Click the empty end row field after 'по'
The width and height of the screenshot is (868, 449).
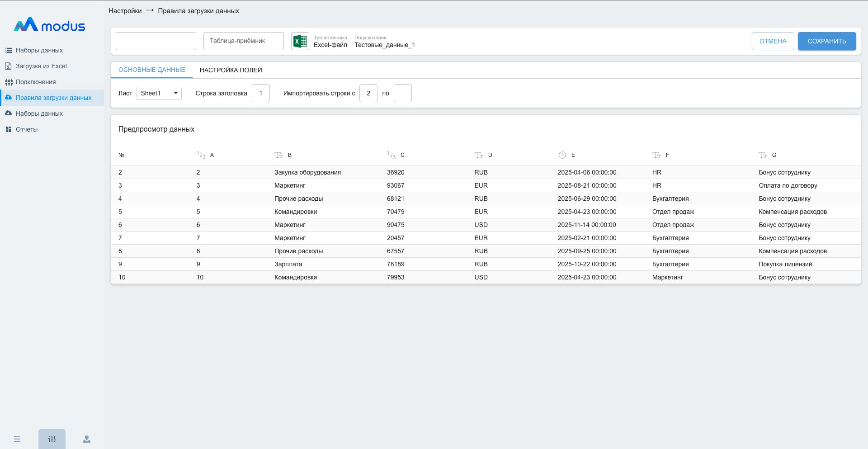point(402,93)
